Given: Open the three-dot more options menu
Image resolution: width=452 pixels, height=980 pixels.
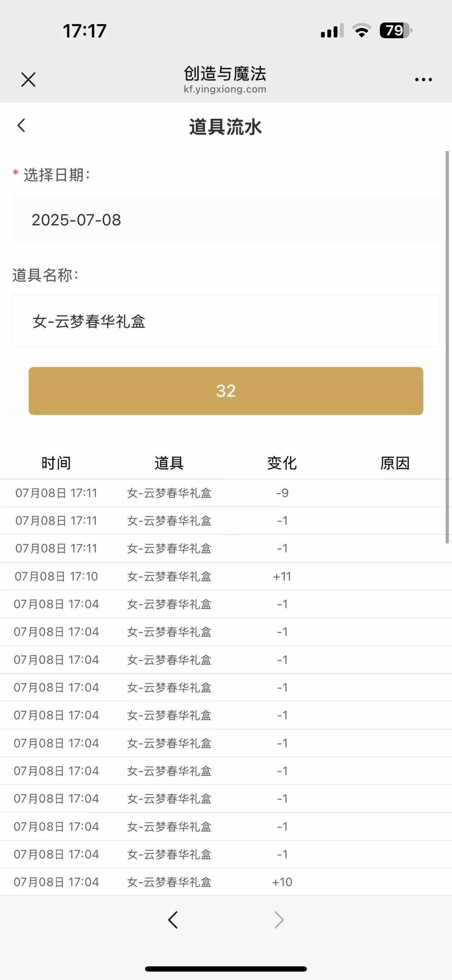Looking at the screenshot, I should click(423, 80).
